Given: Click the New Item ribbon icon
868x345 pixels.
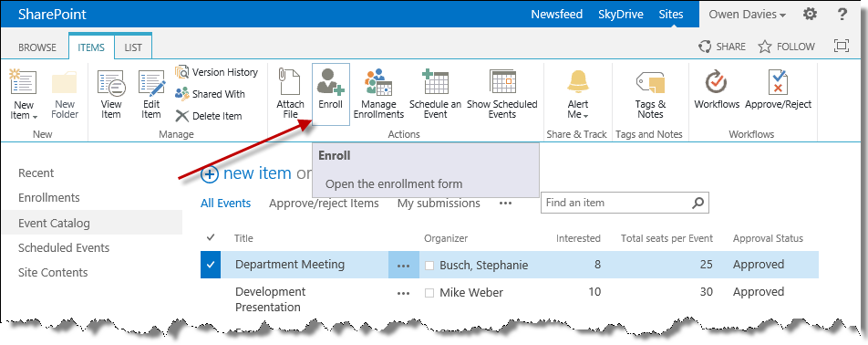Looking at the screenshot, I should pos(24,83).
